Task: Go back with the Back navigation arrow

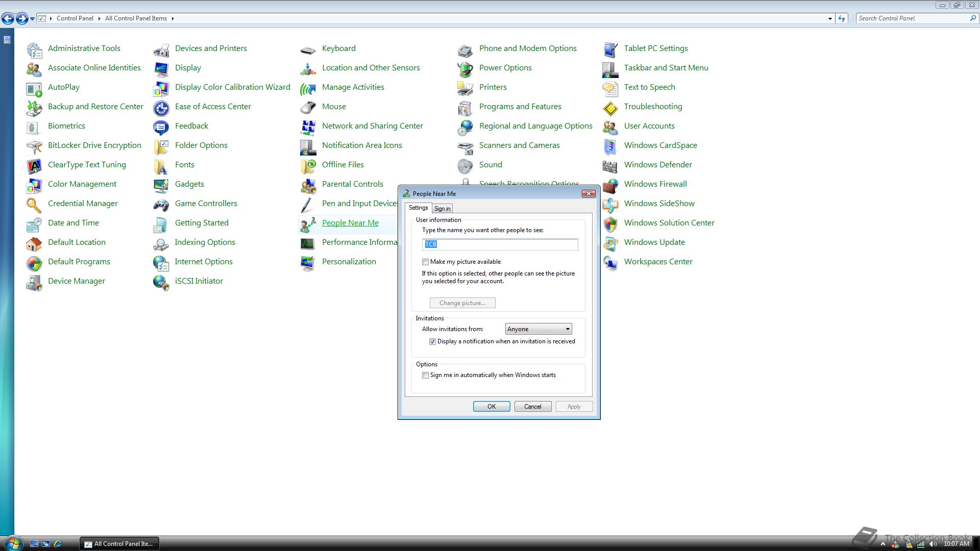Action: click(8, 19)
